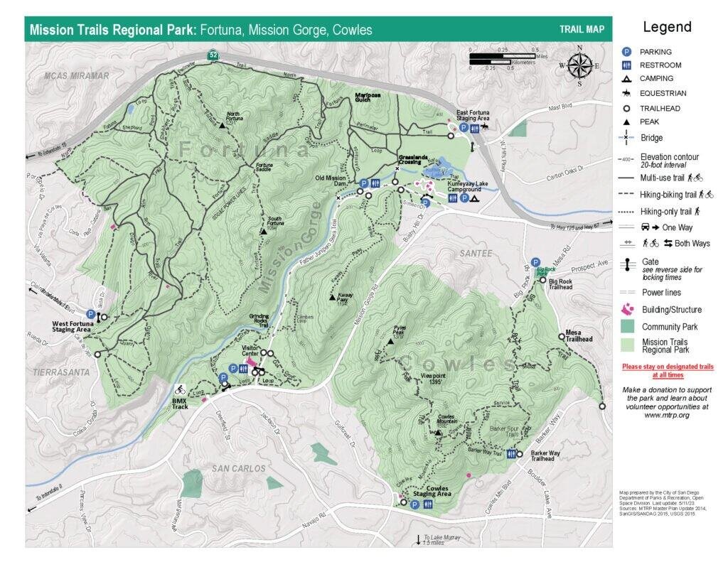Click the Parking icon in the Legend
728x562 pixels.
626,51
